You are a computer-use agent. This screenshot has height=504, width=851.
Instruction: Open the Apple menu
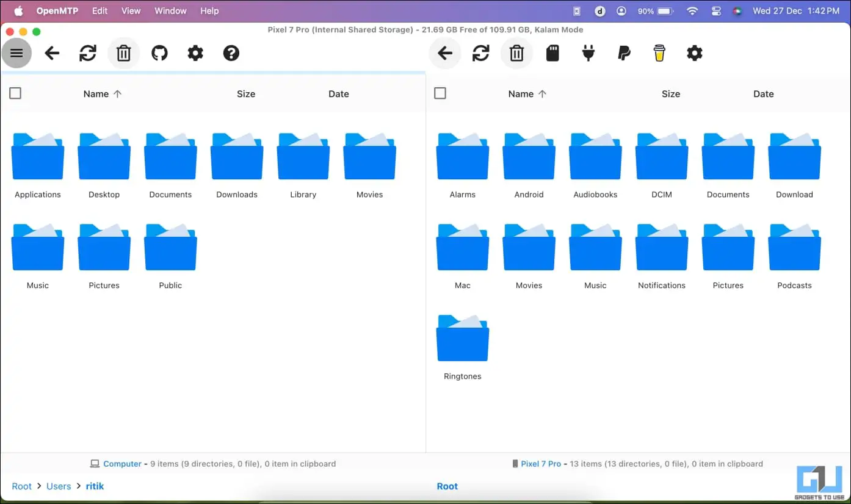pyautogui.click(x=18, y=11)
